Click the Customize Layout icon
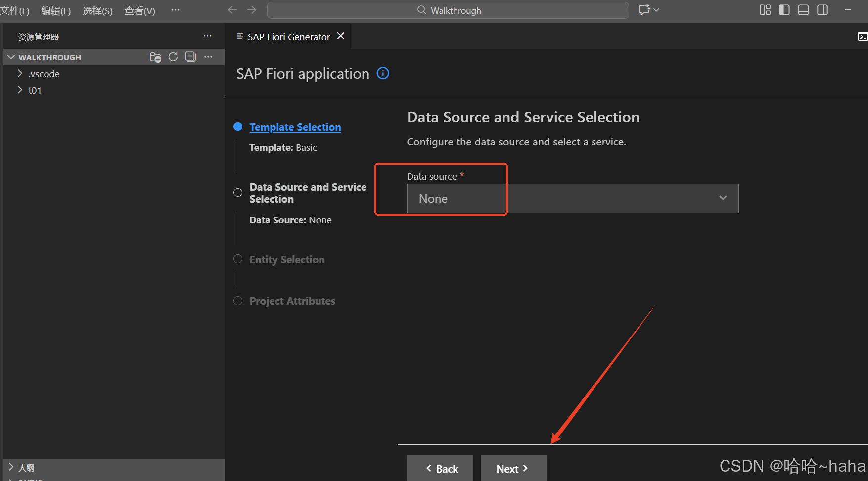The image size is (868, 481). 765,10
